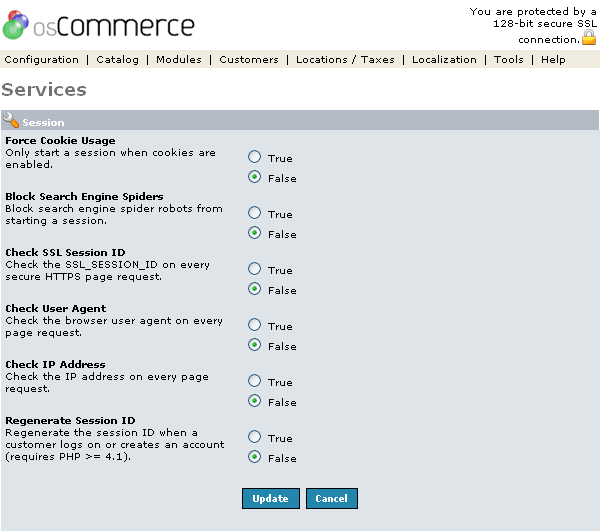
Task: Set Regenerate Session ID to True
Action: 254,436
